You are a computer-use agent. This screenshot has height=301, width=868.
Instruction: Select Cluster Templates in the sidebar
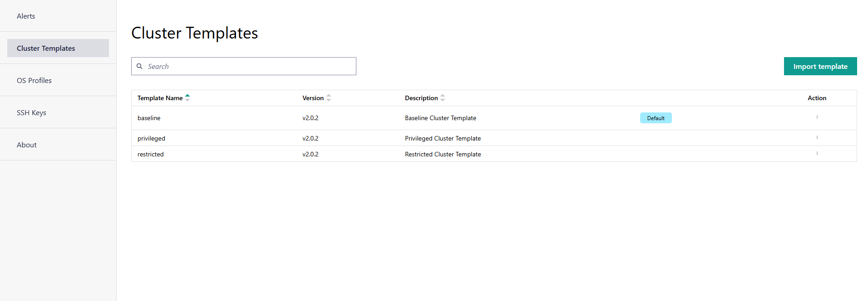click(x=58, y=48)
